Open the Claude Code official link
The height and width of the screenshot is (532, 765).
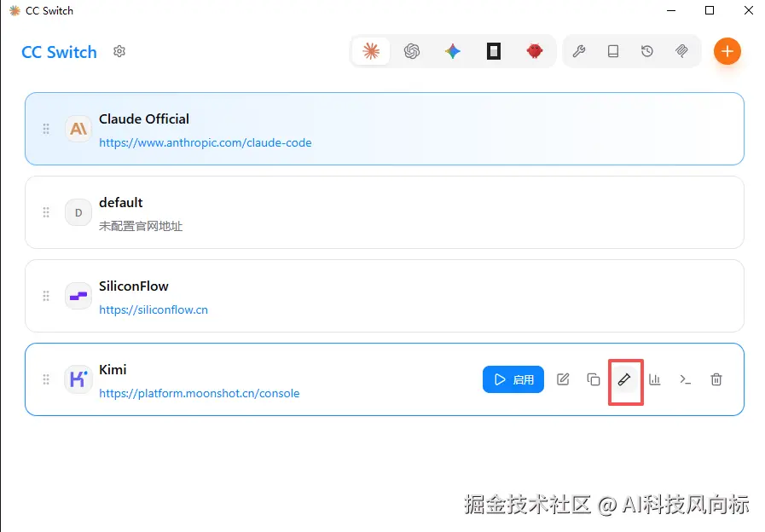205,142
